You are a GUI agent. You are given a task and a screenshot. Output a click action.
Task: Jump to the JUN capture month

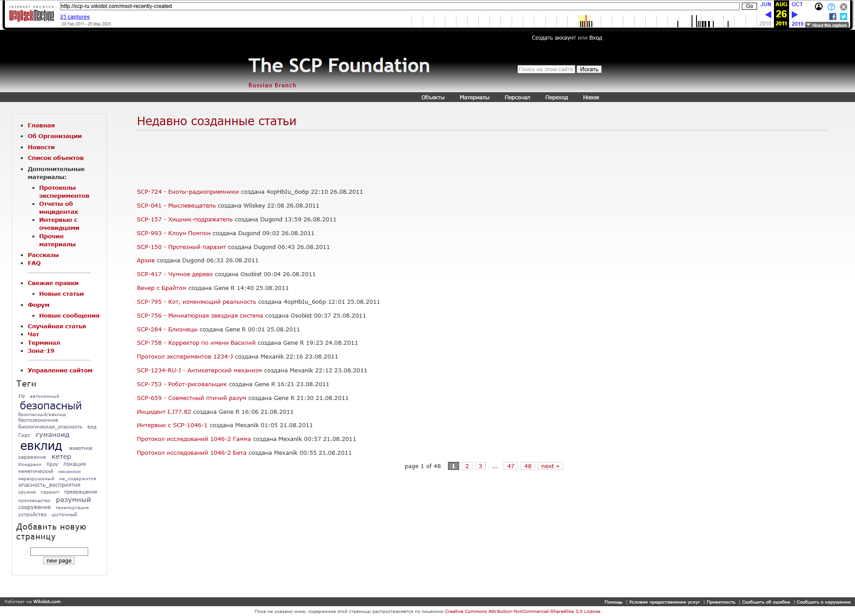(765, 4)
